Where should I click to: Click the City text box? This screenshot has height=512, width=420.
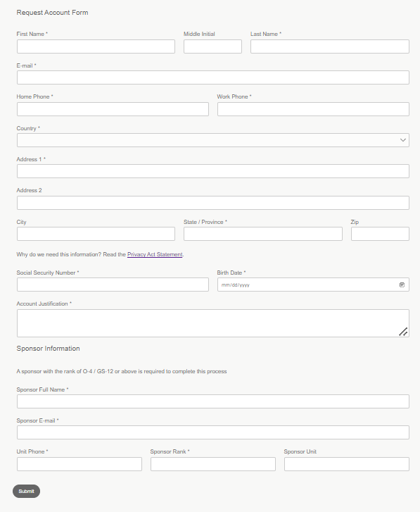pos(96,234)
